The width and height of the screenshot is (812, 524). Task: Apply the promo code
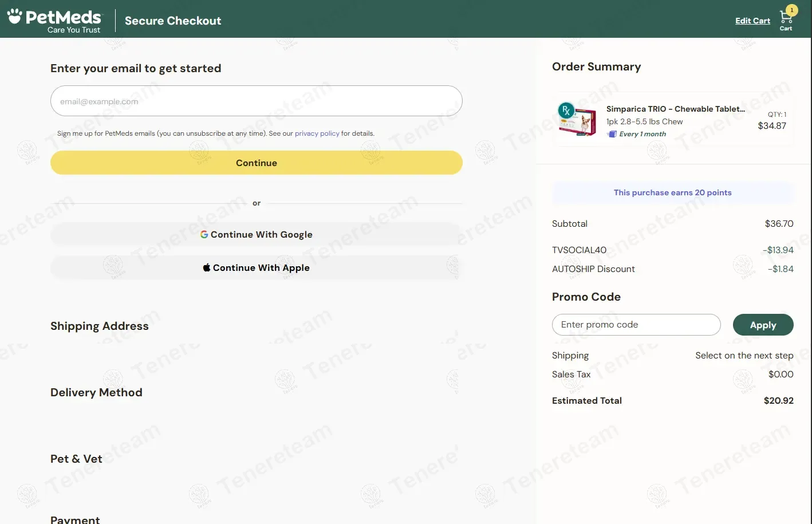763,325
